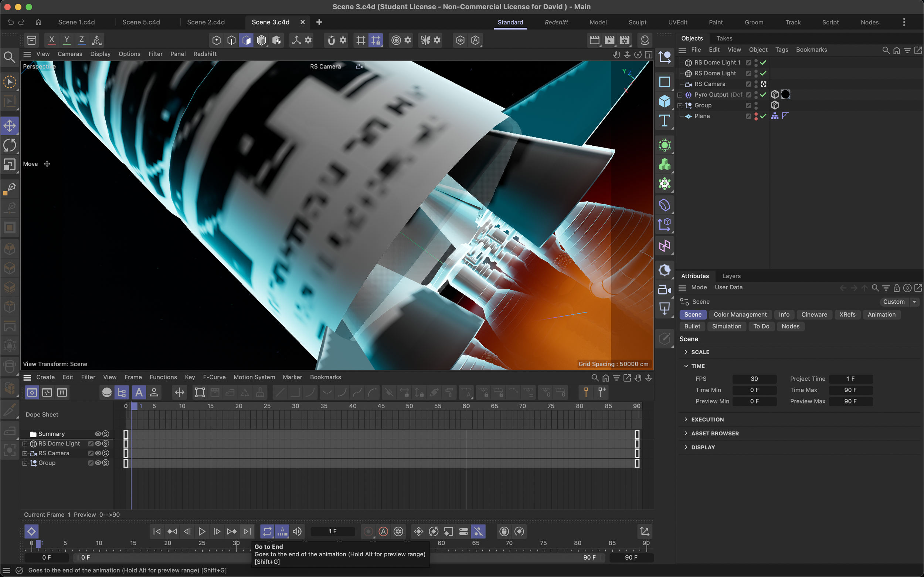This screenshot has height=577, width=924.
Task: Switch to the Redshift layout tab
Action: [x=556, y=22]
